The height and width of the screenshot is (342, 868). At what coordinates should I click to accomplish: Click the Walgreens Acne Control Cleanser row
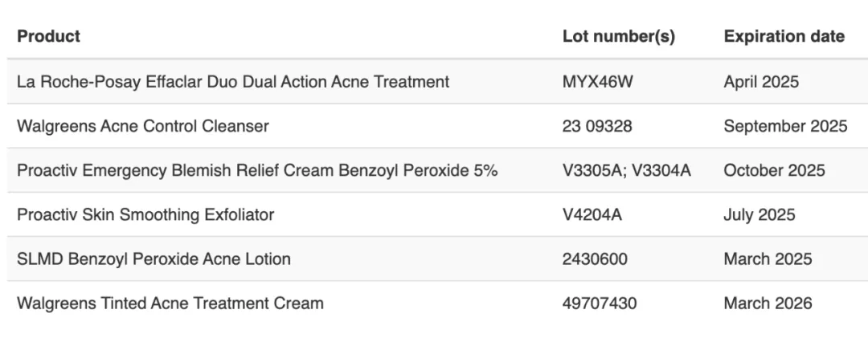point(437,125)
